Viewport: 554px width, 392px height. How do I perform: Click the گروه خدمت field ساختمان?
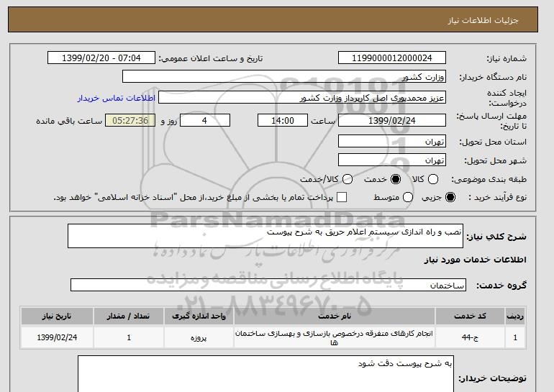pos(268,285)
